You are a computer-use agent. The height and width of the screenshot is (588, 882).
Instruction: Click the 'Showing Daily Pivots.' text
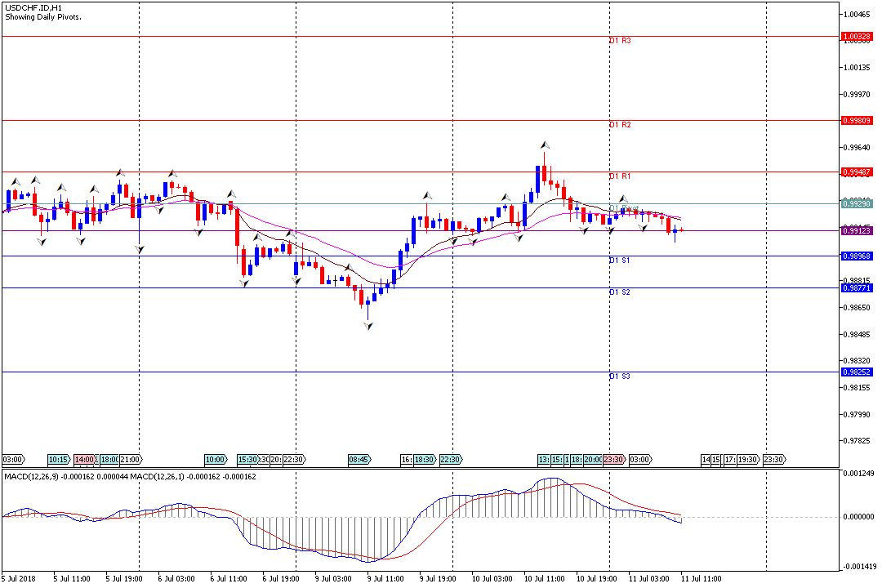43,17
